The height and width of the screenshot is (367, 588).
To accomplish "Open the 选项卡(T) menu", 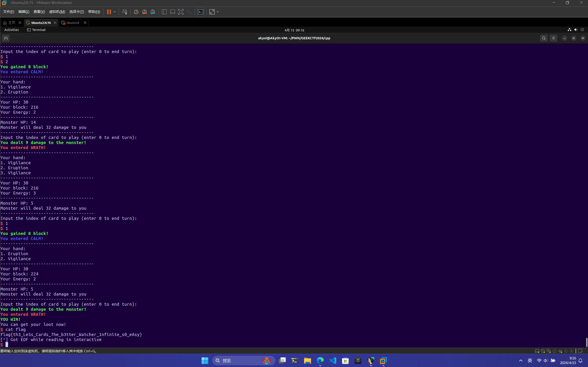I will 77,12.
